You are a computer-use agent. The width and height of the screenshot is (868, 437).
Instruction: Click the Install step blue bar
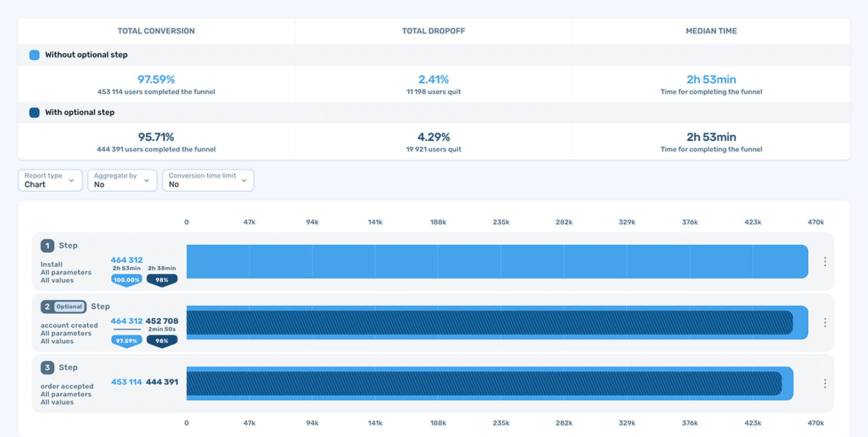496,262
